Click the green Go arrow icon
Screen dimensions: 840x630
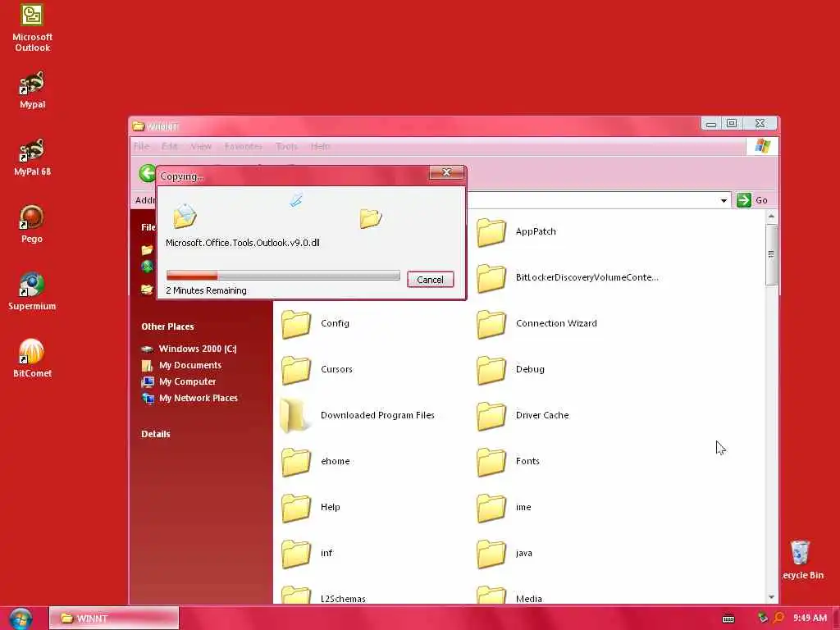[743, 200]
